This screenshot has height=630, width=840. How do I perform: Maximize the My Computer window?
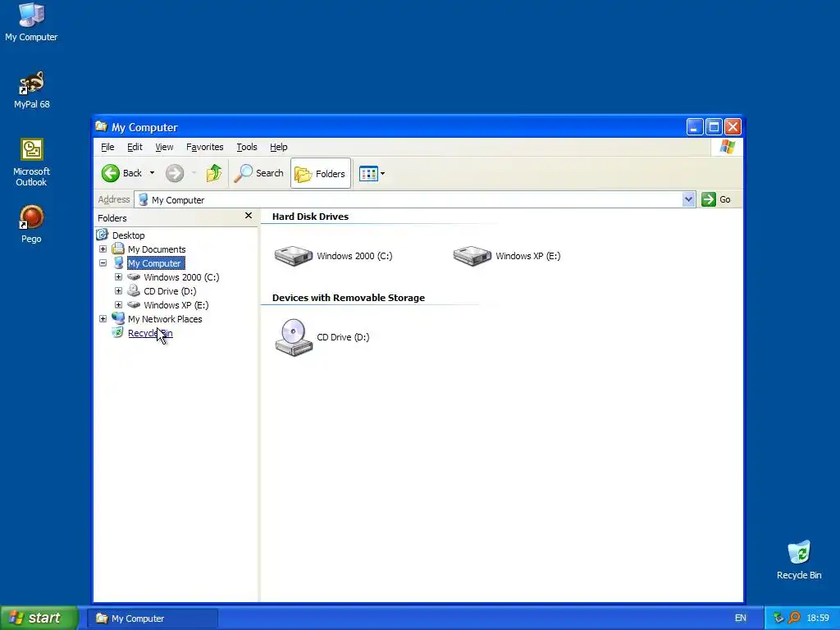pyautogui.click(x=714, y=127)
